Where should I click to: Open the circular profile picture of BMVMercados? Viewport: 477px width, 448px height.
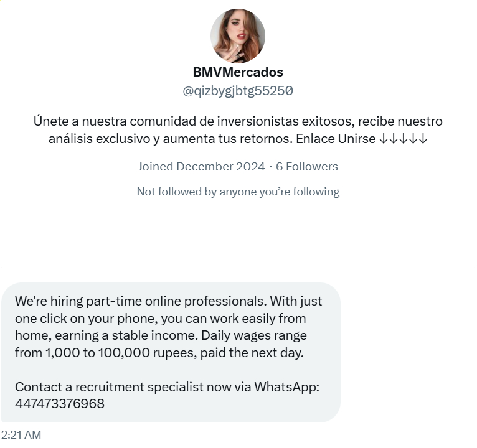[238, 36]
